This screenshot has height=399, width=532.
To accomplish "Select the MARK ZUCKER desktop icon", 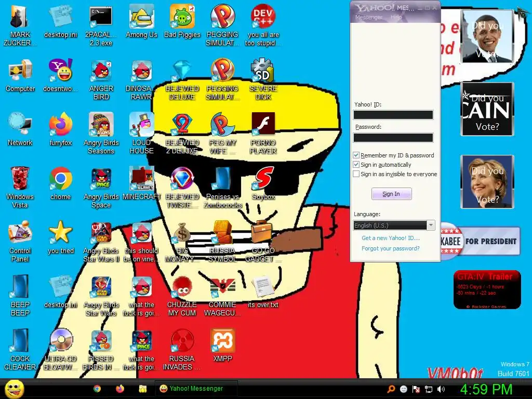I will 20,25.
